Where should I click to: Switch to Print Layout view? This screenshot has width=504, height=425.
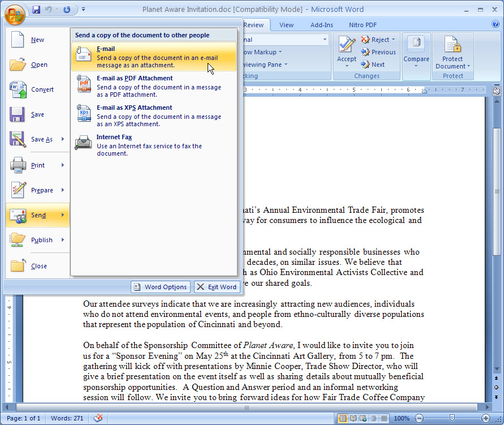[x=343, y=418]
